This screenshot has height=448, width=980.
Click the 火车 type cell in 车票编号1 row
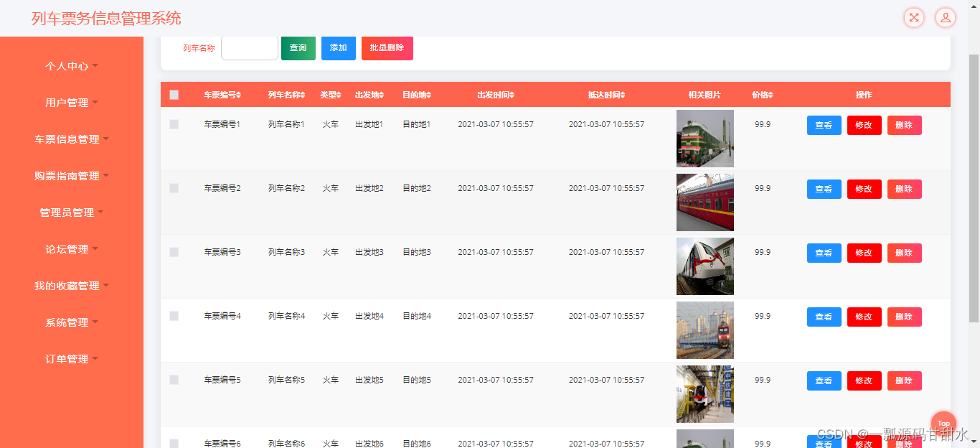click(330, 124)
